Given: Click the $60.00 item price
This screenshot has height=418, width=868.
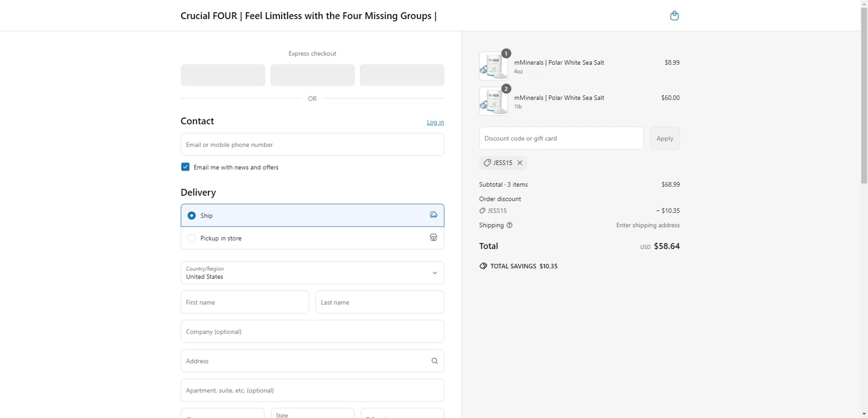Looking at the screenshot, I should click(x=671, y=98).
